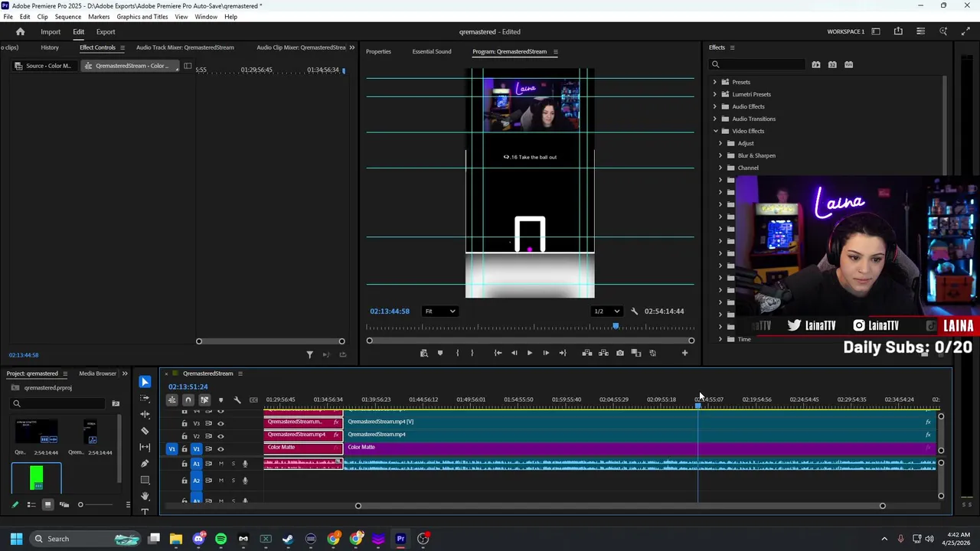Viewport: 980px width, 551px height.
Task: Toggle insert sequences as nests
Action: pos(172,399)
